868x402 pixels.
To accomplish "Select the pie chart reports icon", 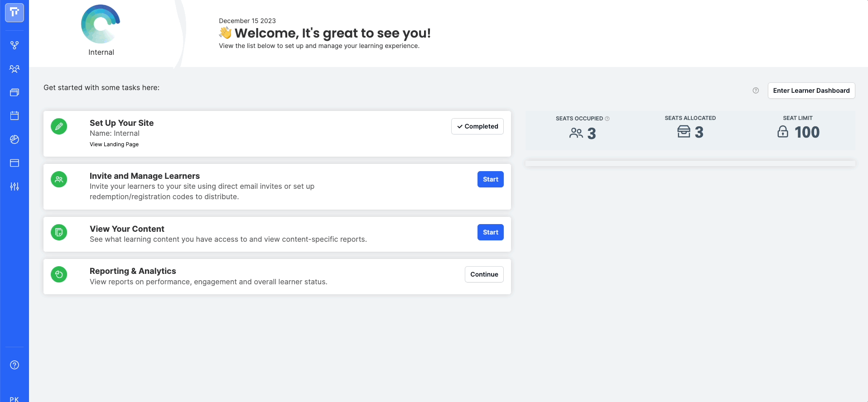I will pos(14,139).
